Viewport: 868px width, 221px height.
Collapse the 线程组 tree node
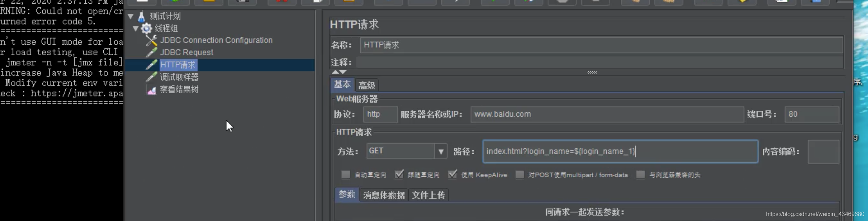click(136, 29)
